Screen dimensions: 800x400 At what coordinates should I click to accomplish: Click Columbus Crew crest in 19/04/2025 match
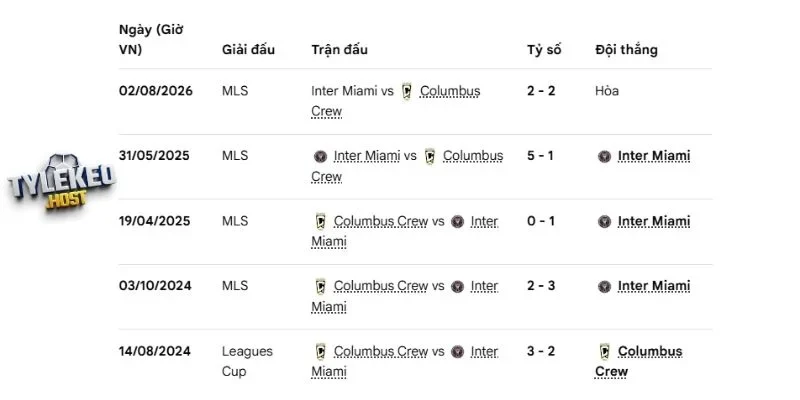point(320,221)
